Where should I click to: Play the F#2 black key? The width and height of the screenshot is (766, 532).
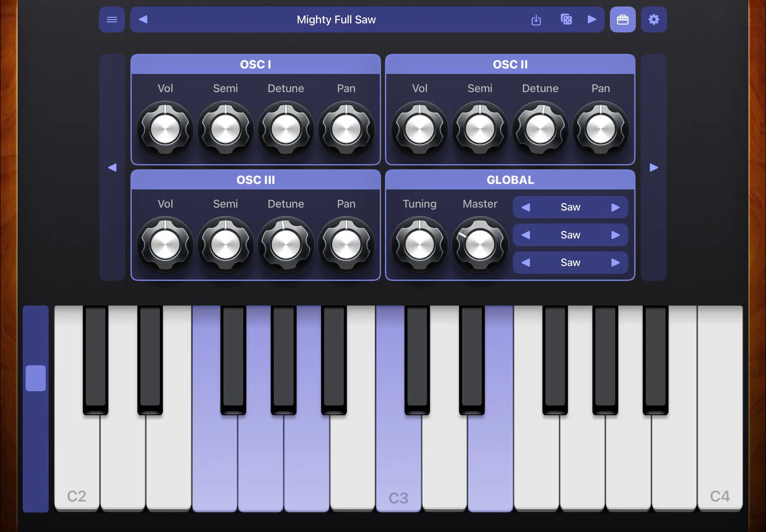233,360
